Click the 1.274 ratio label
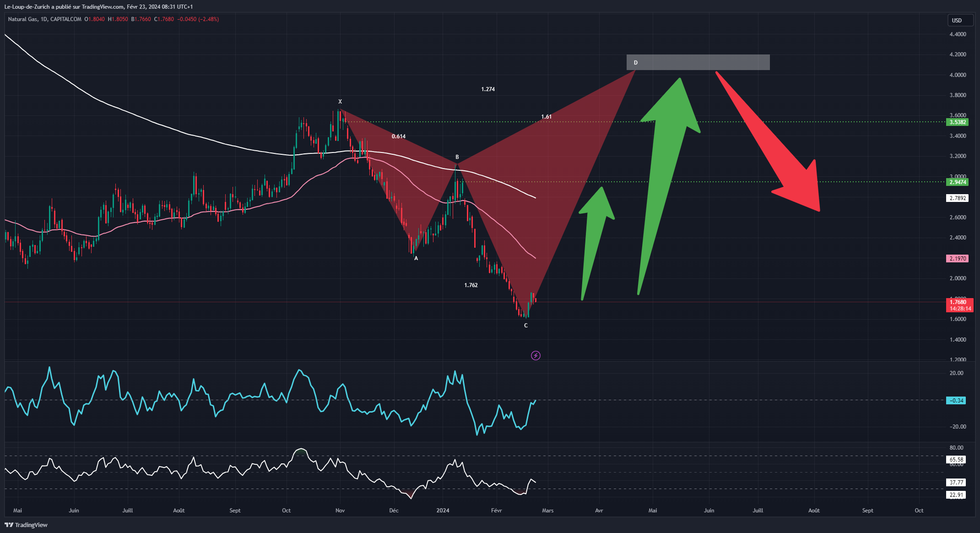The height and width of the screenshot is (533, 980). 488,89
